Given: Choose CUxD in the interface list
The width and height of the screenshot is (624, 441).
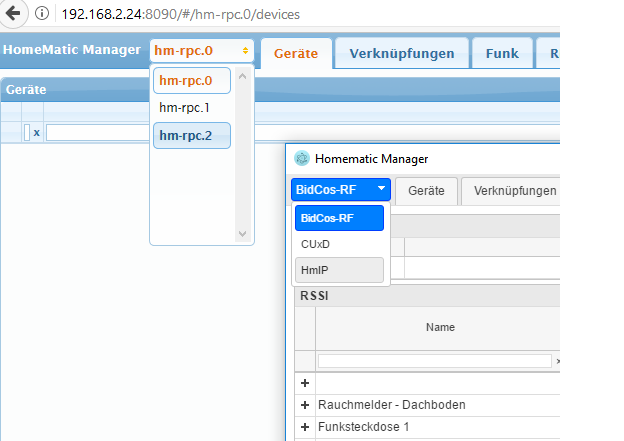Looking at the screenshot, I should pyautogui.click(x=339, y=244).
